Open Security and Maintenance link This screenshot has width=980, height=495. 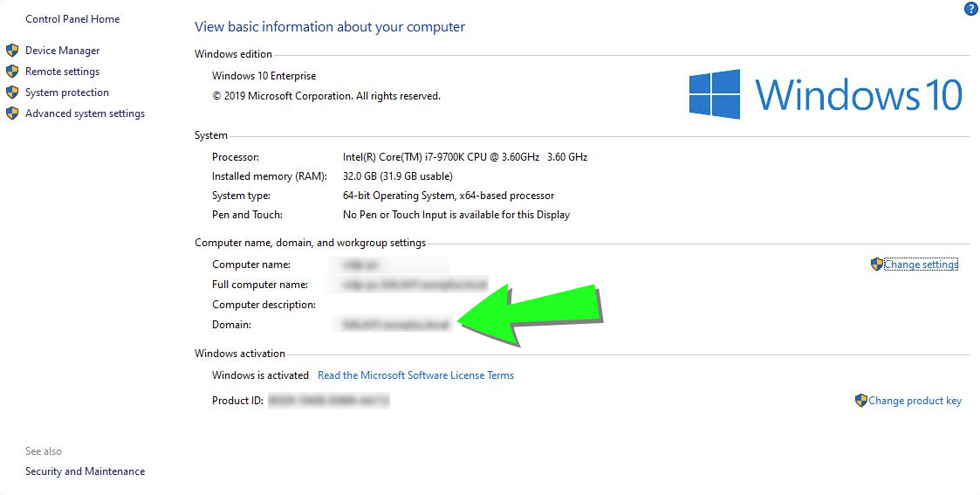(85, 471)
